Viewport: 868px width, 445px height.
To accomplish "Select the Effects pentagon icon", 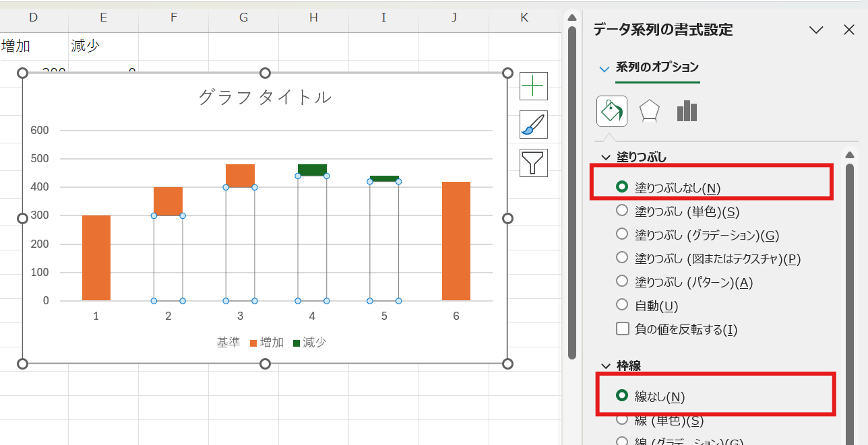I will tap(648, 110).
